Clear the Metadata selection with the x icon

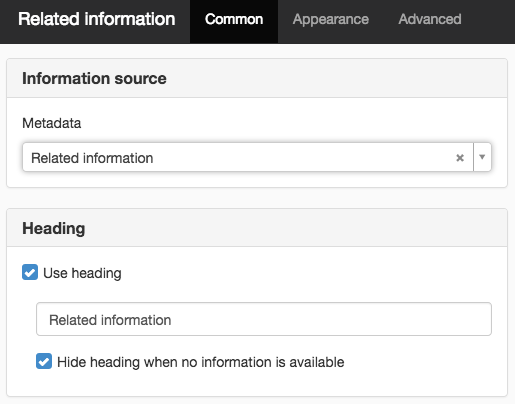460,158
